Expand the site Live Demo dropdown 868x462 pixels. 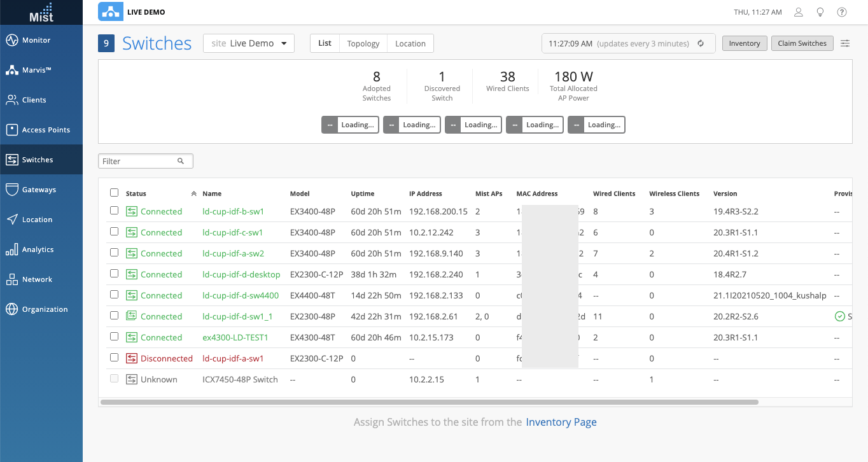[x=249, y=43]
